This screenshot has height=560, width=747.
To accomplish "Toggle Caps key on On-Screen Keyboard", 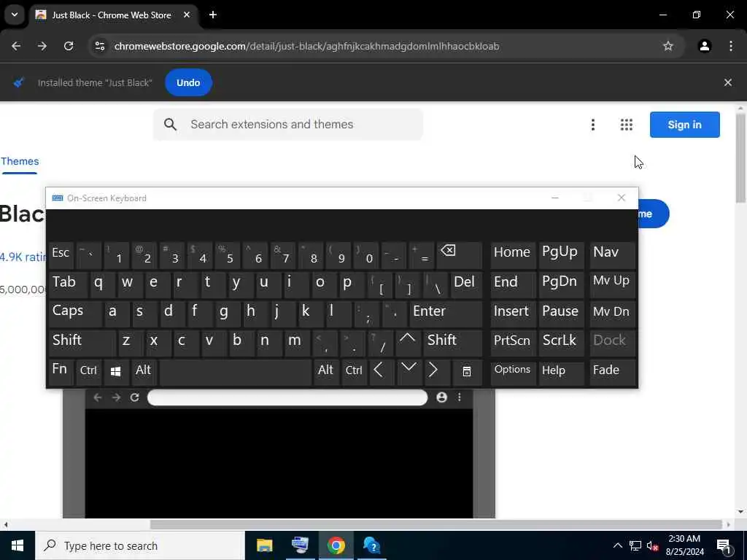I will pyautogui.click(x=74, y=314).
